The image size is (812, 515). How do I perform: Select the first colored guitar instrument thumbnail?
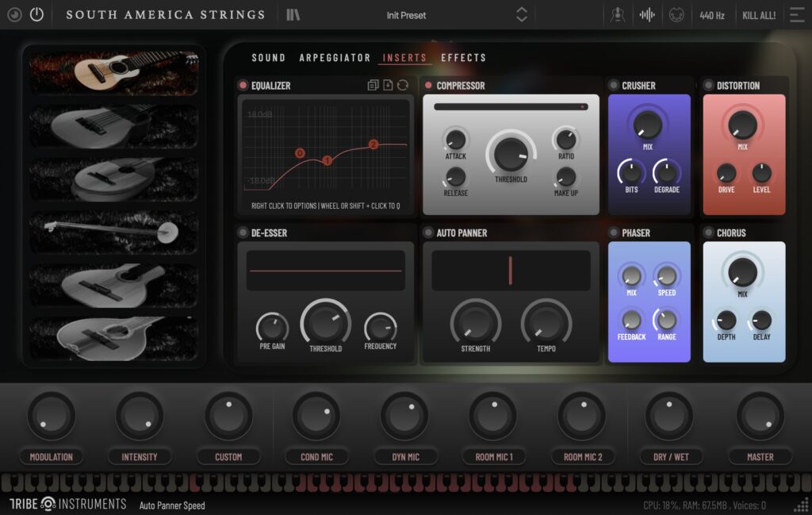coord(114,72)
